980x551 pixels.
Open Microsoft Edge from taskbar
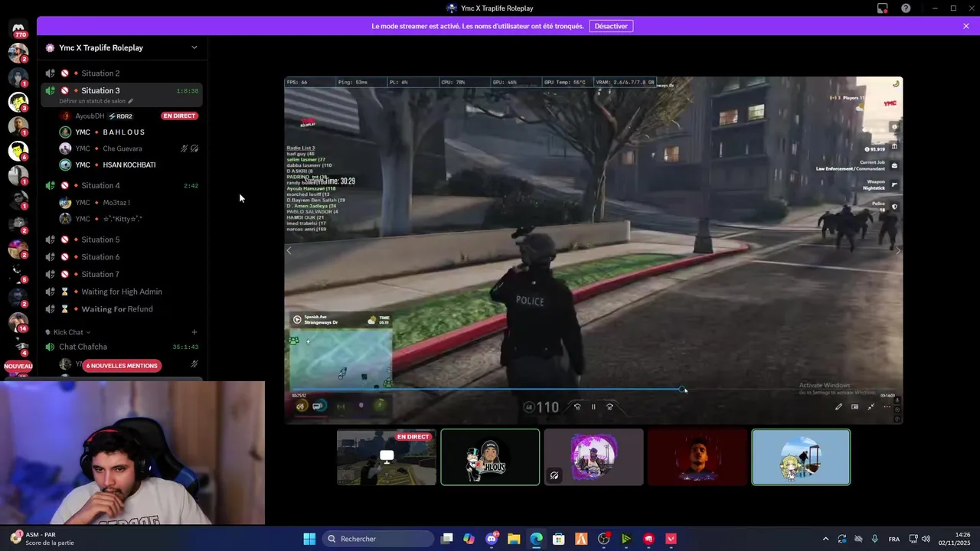point(536,539)
